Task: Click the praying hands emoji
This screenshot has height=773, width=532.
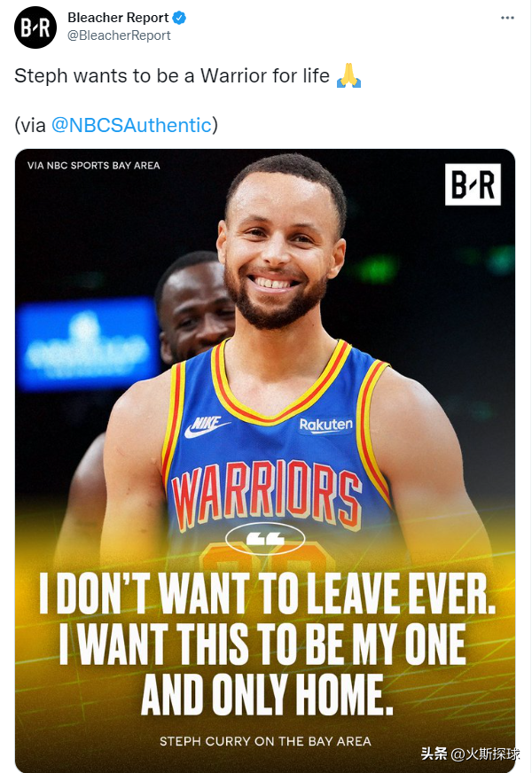Action: 348,76
